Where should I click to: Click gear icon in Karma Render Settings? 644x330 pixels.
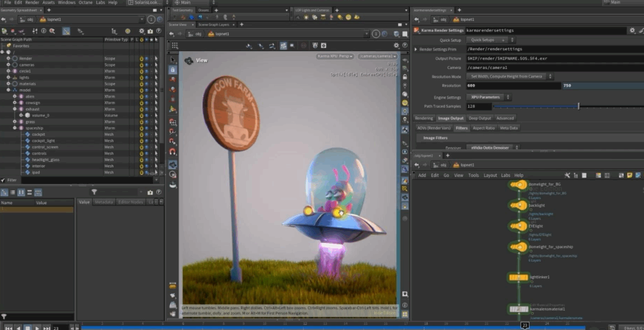632,30
